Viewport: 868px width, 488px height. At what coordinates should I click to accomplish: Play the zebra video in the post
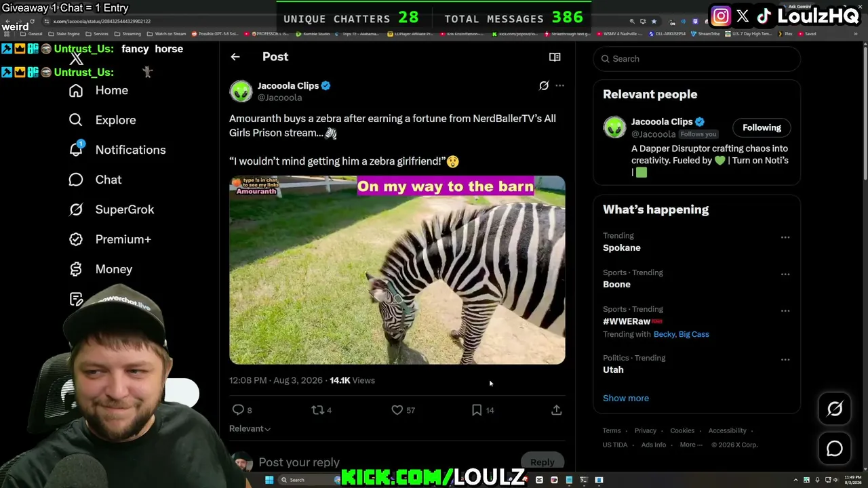pos(397,270)
